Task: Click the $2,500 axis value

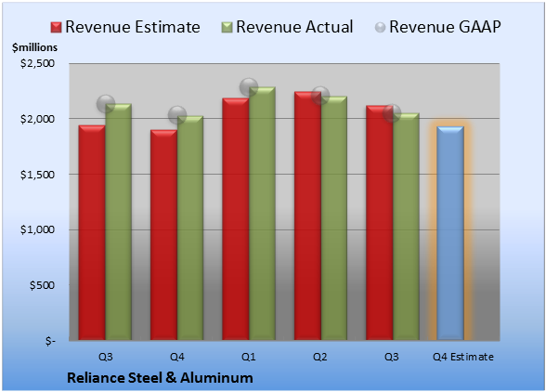Action: point(37,63)
